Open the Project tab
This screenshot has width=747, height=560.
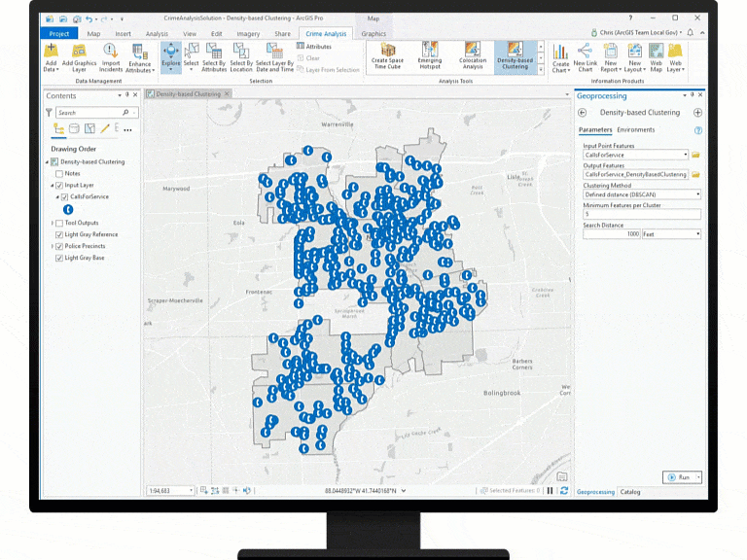click(59, 33)
